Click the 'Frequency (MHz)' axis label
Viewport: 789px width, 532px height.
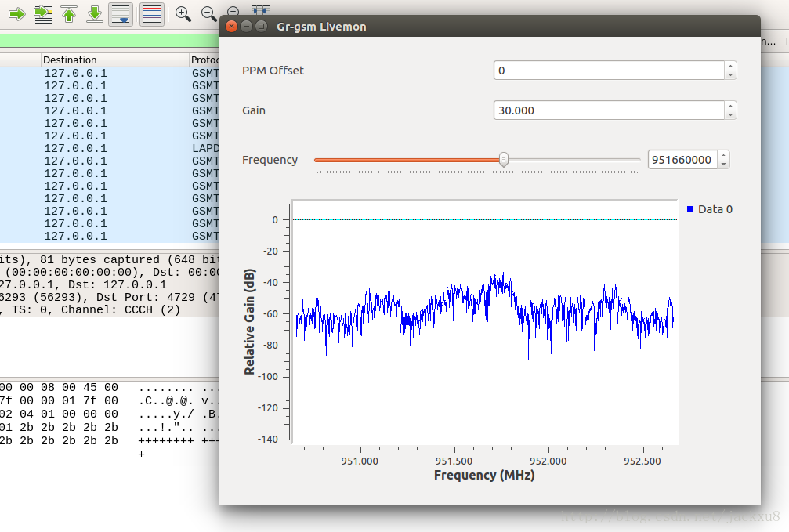click(x=484, y=475)
